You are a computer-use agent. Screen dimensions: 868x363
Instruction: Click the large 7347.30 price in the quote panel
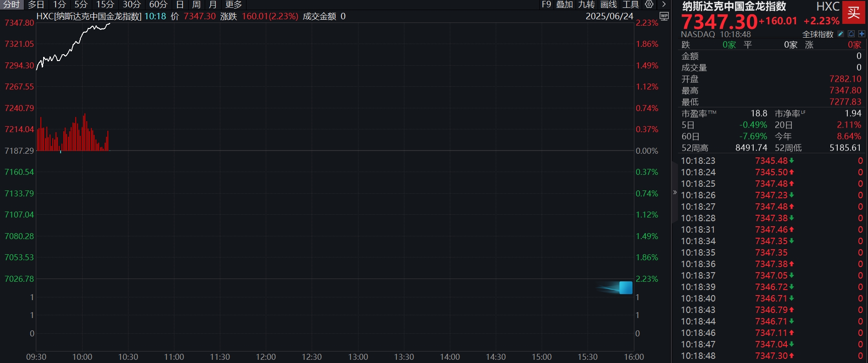pyautogui.click(x=719, y=22)
